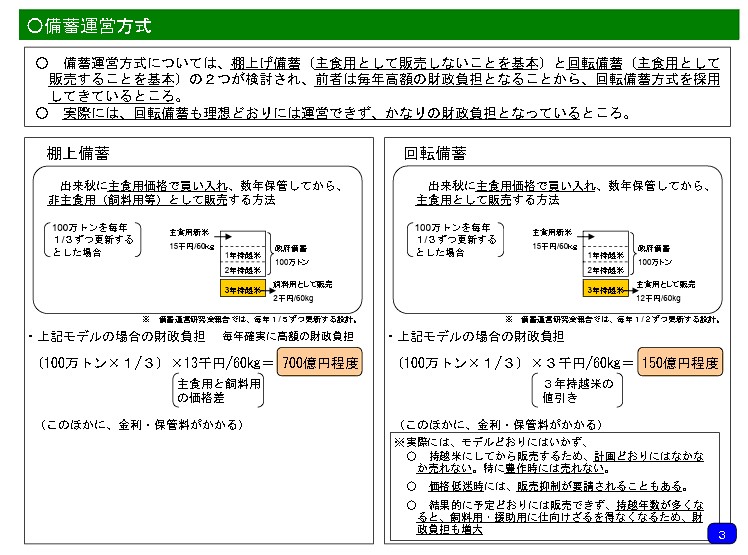Select 15千円/60kg in the 棚上備蓄 diagram

tap(192, 246)
